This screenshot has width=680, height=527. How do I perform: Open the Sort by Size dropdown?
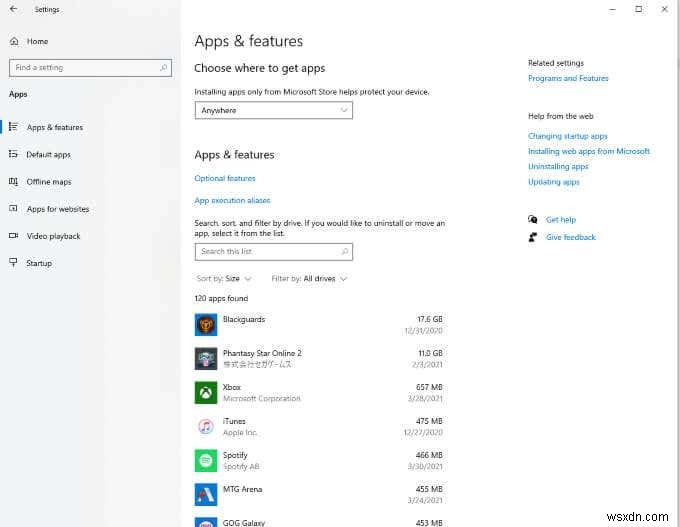click(224, 278)
